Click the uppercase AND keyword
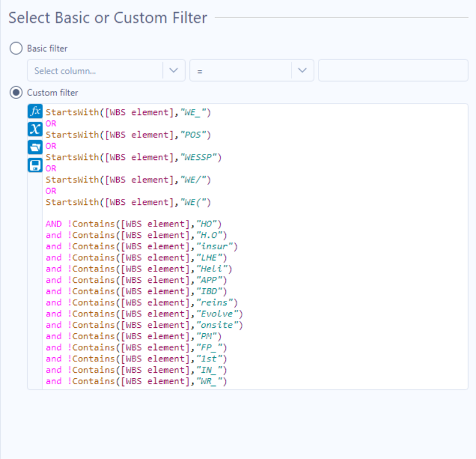Screen dimensions: 476x459 point(53,224)
